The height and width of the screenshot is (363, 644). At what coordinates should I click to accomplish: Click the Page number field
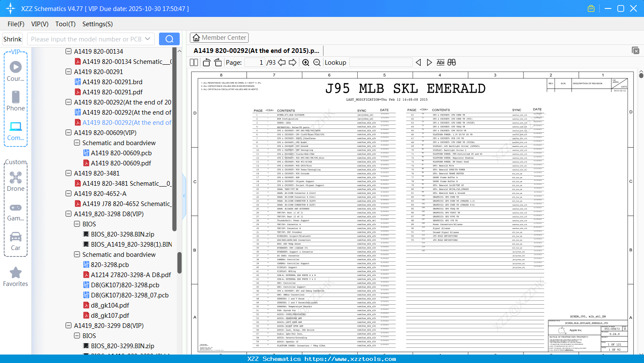255,62
